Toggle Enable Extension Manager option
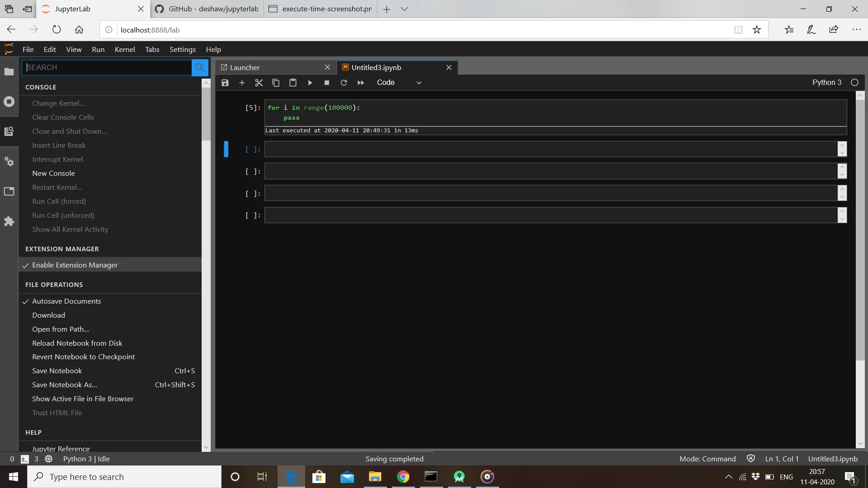Image resolution: width=868 pixels, height=488 pixels. pos(75,265)
